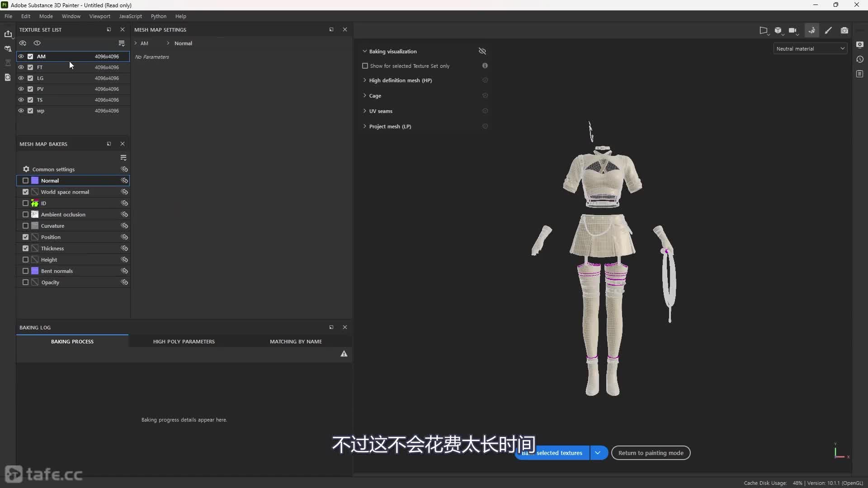This screenshot has height=488, width=868.
Task: Check Show for selected Texture Set only
Action: pyautogui.click(x=365, y=66)
